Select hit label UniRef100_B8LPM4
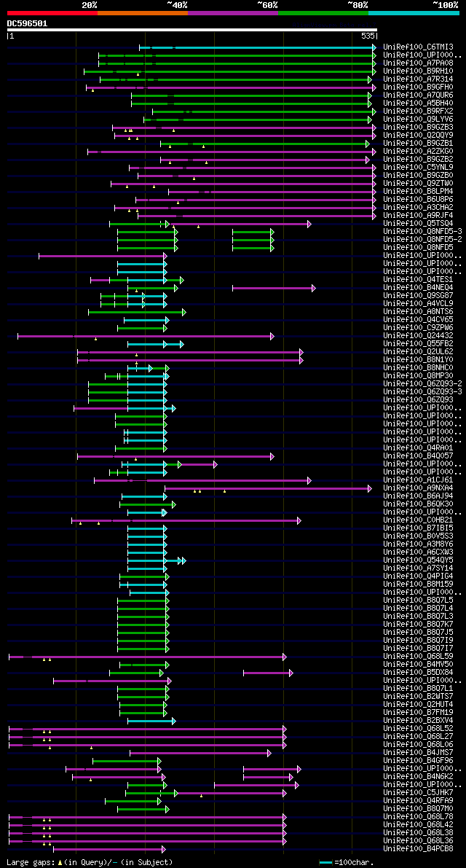This screenshot has height=868, width=466. [418, 192]
